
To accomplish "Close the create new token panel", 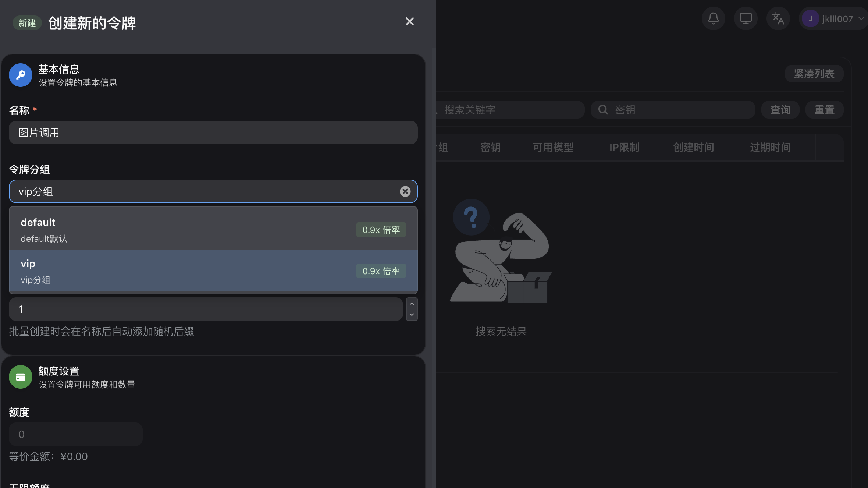I will pos(409,22).
